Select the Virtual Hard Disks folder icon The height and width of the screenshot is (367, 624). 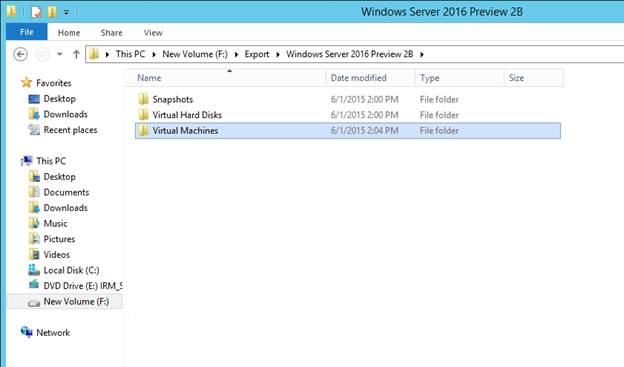click(x=143, y=115)
